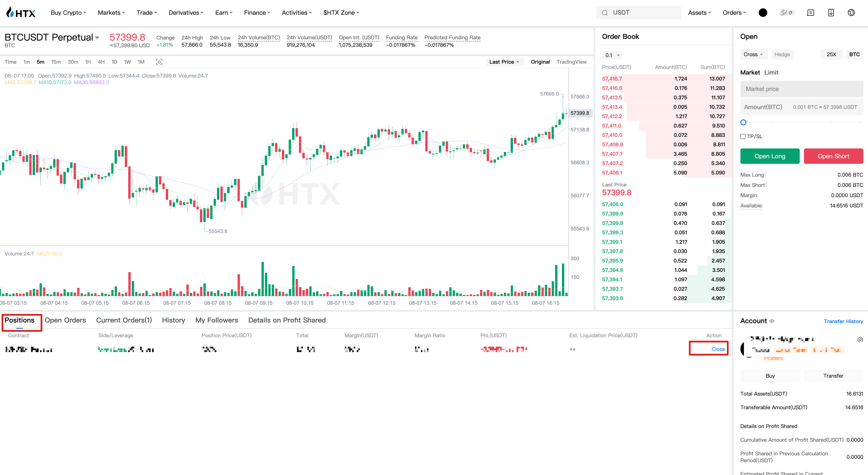Image resolution: width=868 pixels, height=475 pixels.
Task: Click the account Transfer button
Action: [x=833, y=376]
